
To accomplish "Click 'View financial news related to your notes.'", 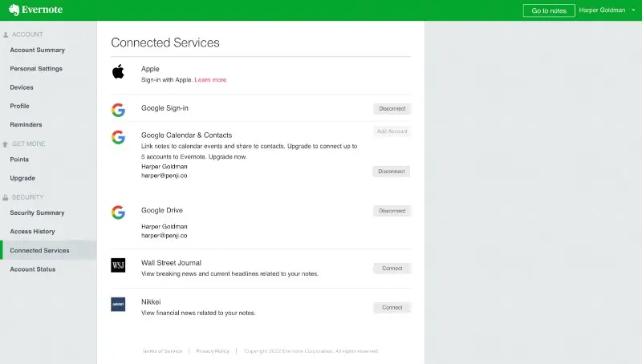I will [198, 313].
